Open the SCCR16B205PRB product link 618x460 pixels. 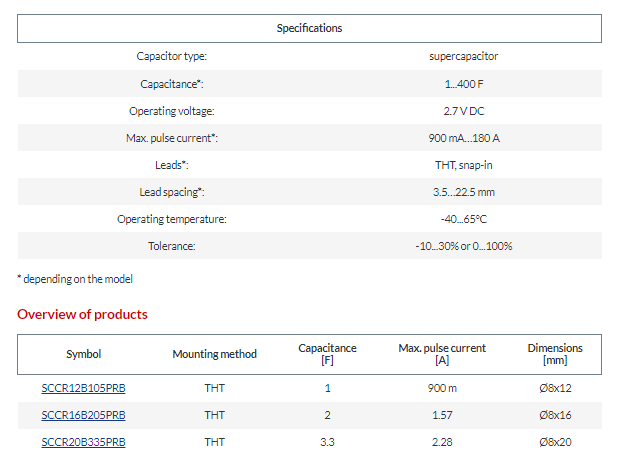click(83, 415)
